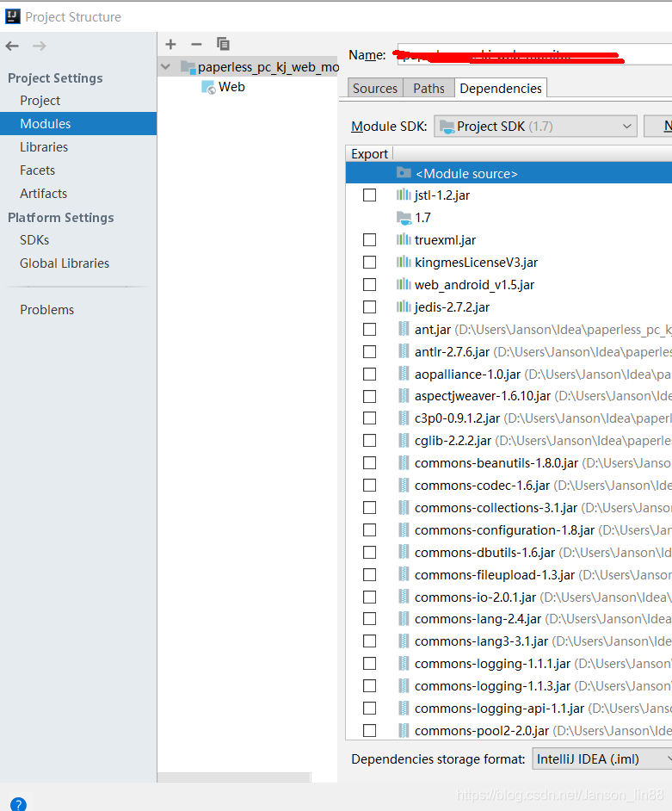
Task: Check export box for commons-logging-api-1.1.jar
Action: point(370,708)
